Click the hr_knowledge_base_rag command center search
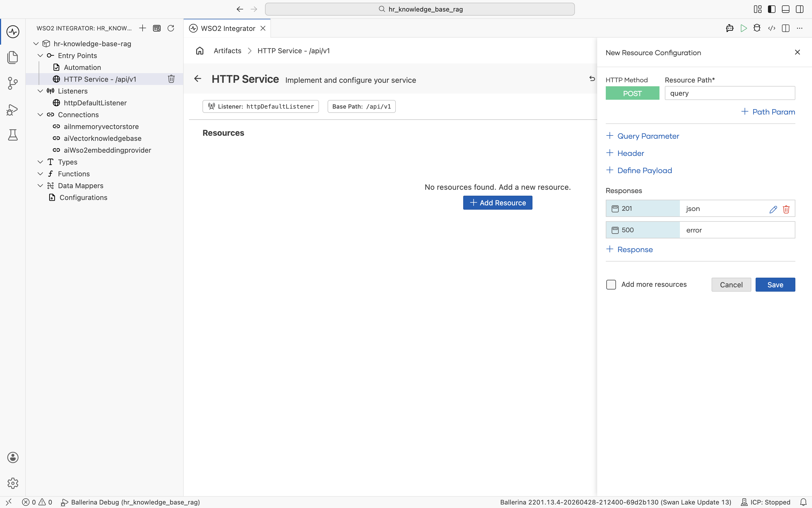 coord(420,9)
